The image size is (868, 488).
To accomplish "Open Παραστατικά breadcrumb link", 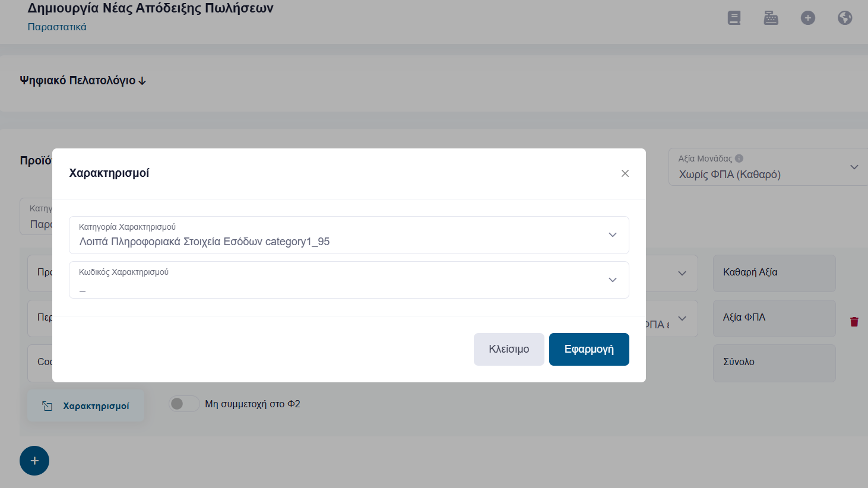I will click(57, 27).
